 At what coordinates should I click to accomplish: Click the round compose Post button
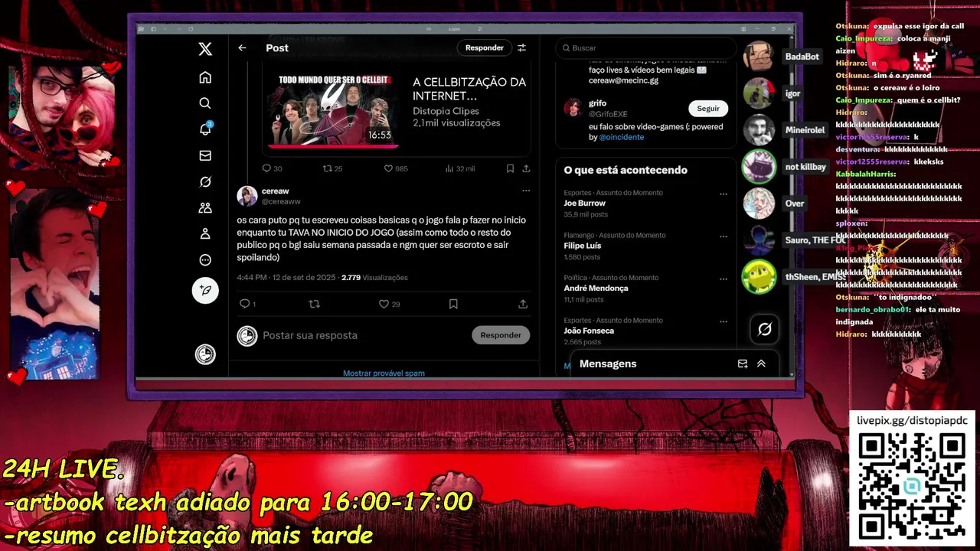tap(205, 290)
